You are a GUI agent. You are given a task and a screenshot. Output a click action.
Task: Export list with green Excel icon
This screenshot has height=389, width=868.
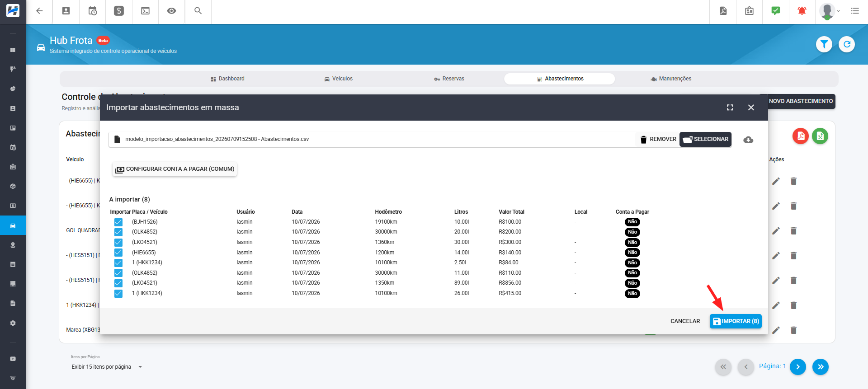click(x=820, y=136)
